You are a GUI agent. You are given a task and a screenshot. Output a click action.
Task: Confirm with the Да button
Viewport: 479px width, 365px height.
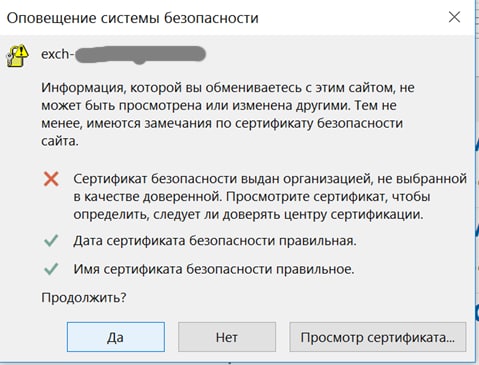pyautogui.click(x=116, y=337)
